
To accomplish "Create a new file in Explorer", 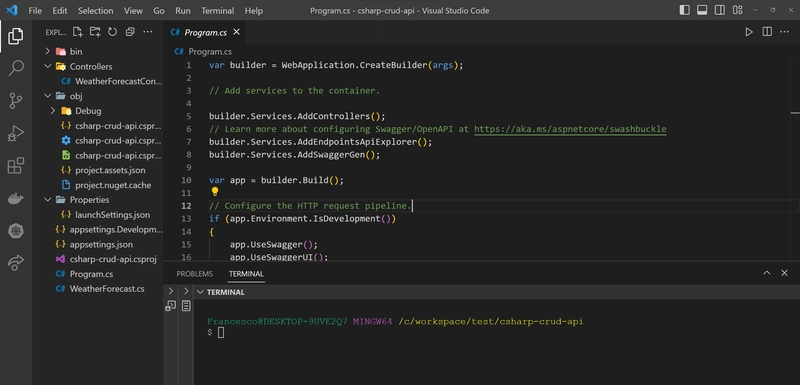I will coord(78,32).
